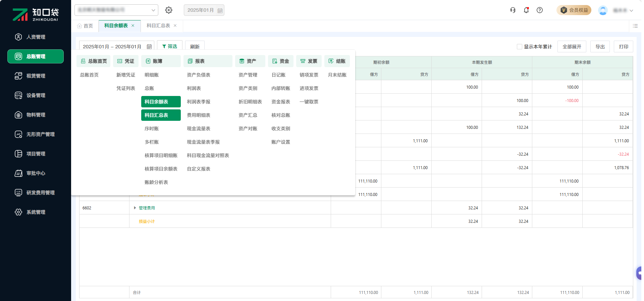Click the list menu icon at tab bar right

coord(635,26)
